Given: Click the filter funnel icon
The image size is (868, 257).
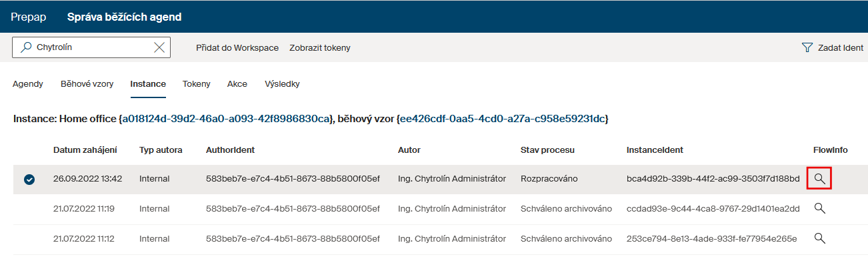Looking at the screenshot, I should point(807,48).
